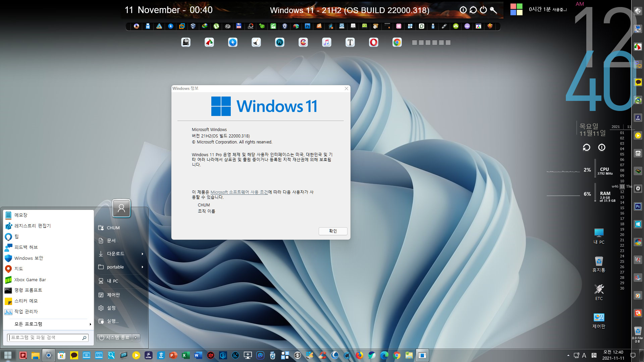This screenshot has width=644, height=362.
Task: Launch Word from the taskbar
Action: 198,355
